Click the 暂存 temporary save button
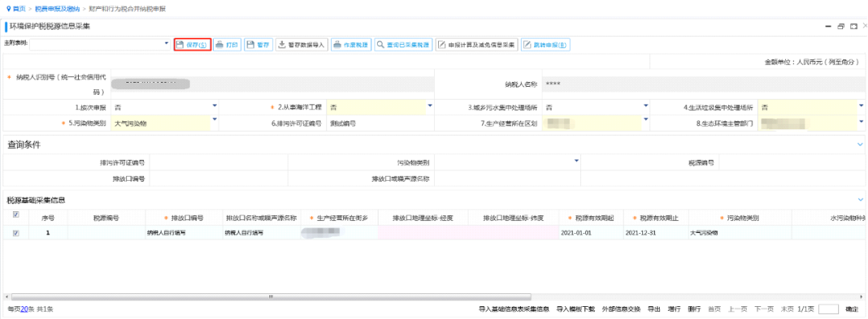 pyautogui.click(x=259, y=45)
